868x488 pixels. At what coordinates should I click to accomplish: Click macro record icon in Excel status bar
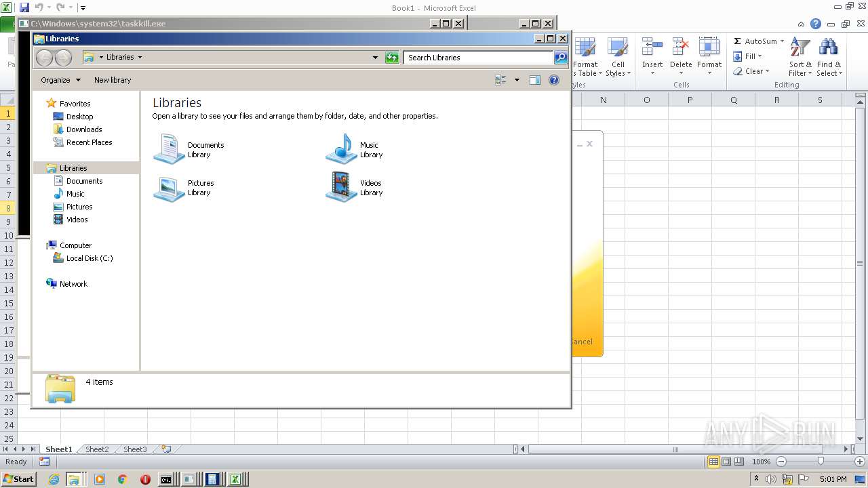coord(44,462)
